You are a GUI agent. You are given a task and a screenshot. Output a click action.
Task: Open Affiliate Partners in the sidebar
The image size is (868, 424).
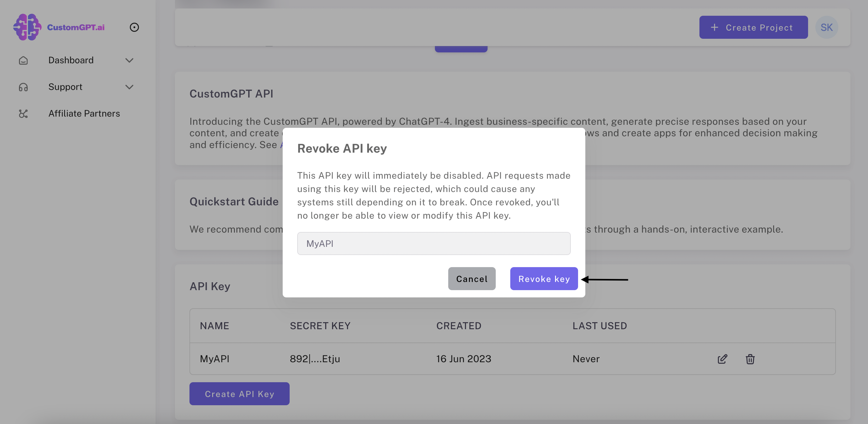(84, 114)
